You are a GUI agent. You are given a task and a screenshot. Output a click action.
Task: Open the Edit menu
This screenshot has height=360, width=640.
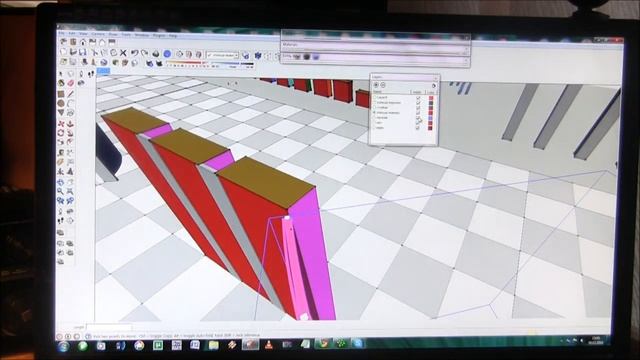pyautogui.click(x=72, y=34)
